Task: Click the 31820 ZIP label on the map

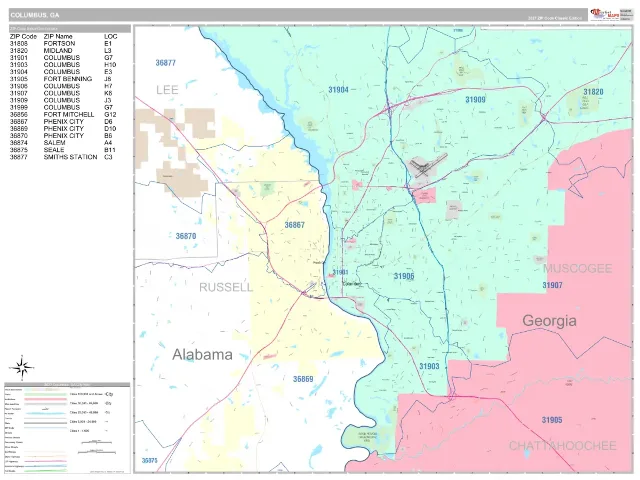Action: (593, 92)
